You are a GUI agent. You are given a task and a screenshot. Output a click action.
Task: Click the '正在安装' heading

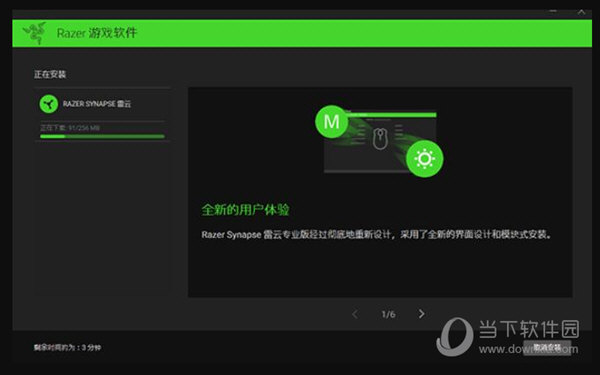tap(50, 74)
